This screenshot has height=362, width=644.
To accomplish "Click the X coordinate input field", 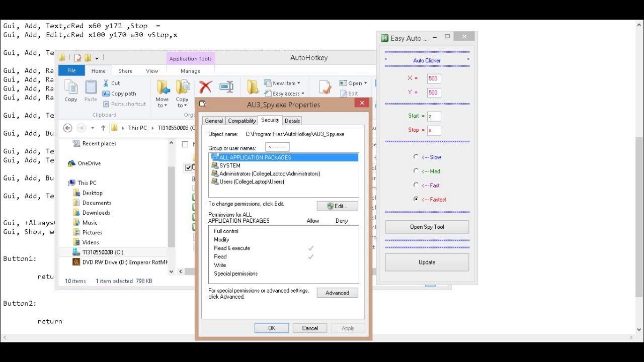I will click(x=434, y=78).
